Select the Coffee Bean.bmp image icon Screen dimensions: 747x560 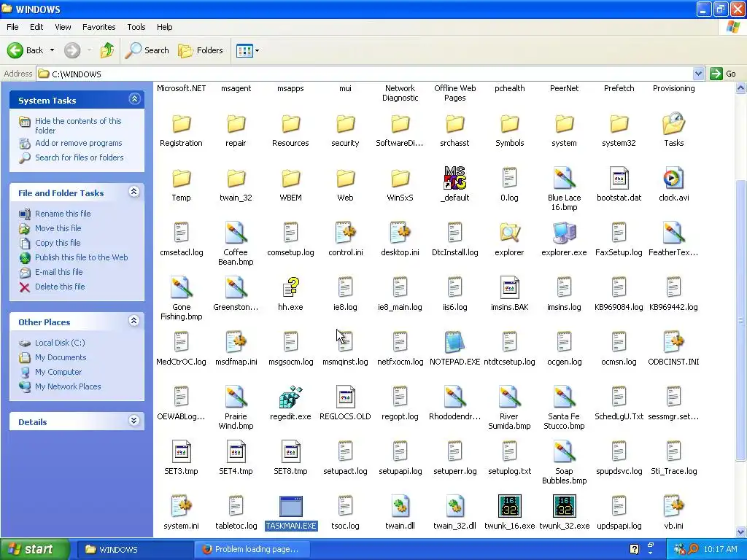pyautogui.click(x=236, y=233)
